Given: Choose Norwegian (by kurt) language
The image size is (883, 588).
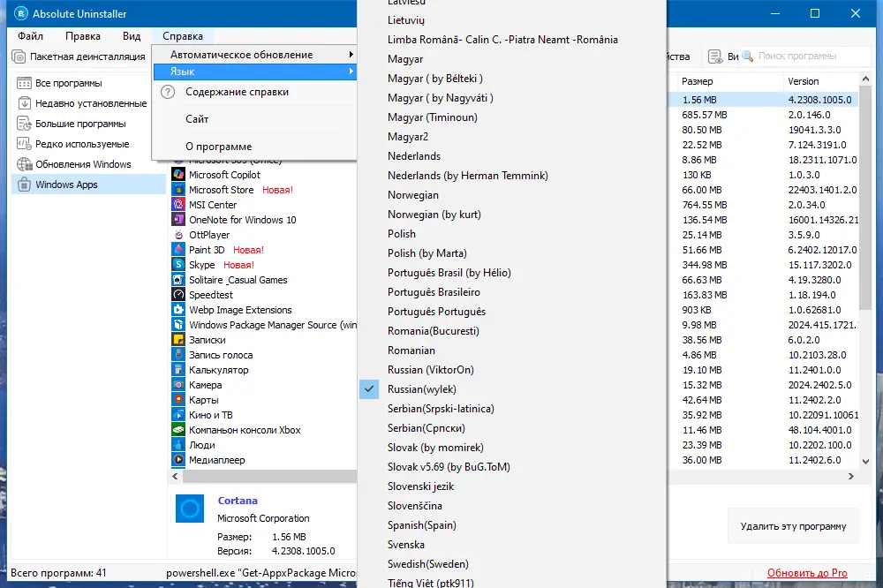Looking at the screenshot, I should coord(434,215).
